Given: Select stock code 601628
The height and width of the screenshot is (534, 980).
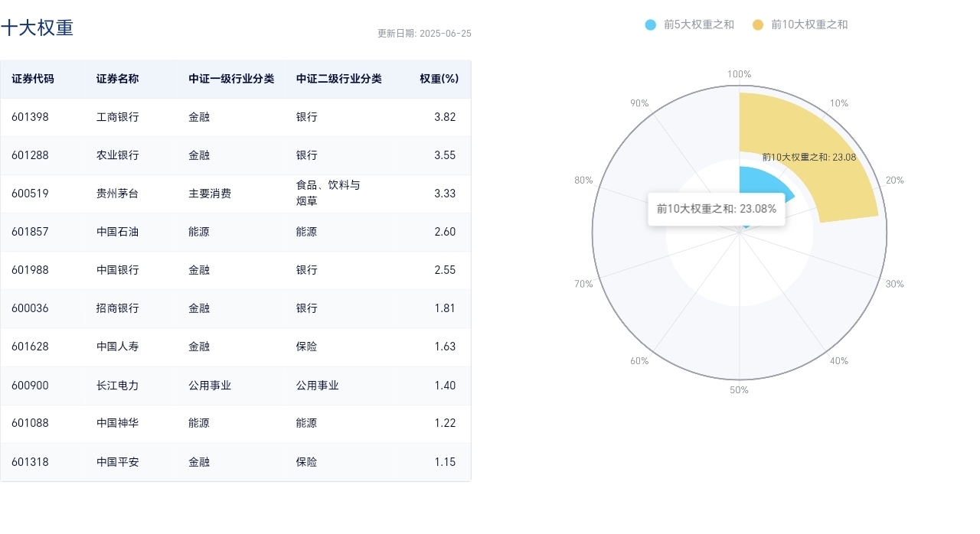Looking at the screenshot, I should pyautogui.click(x=30, y=347).
